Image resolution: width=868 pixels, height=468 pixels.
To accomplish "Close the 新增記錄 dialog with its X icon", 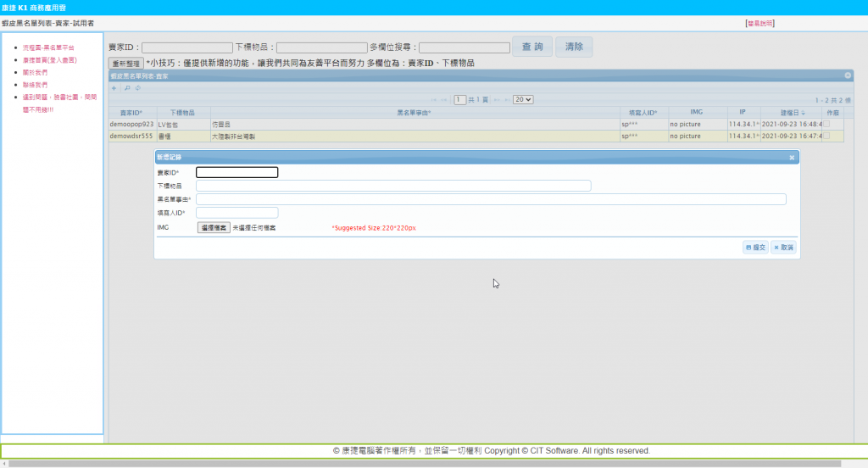I will 792,157.
